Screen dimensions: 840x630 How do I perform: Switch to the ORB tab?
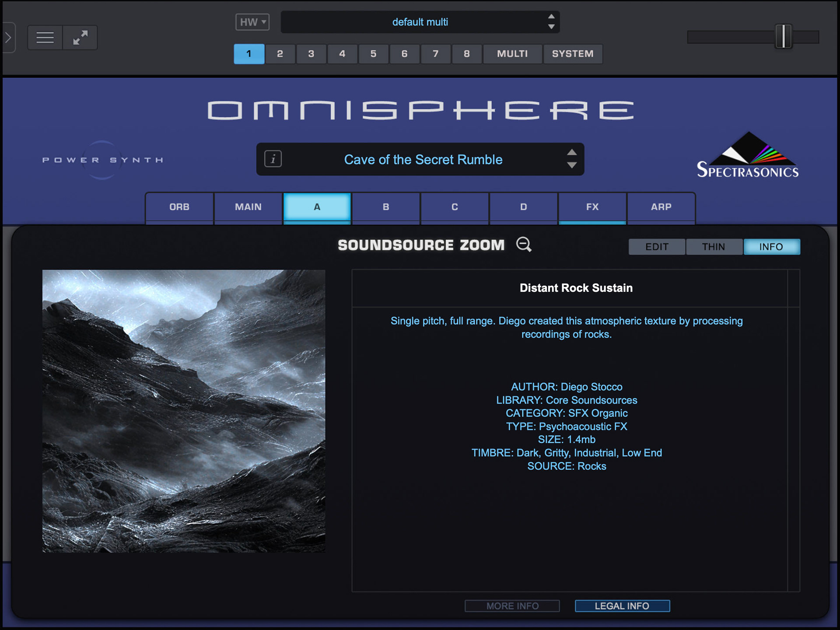[179, 207]
